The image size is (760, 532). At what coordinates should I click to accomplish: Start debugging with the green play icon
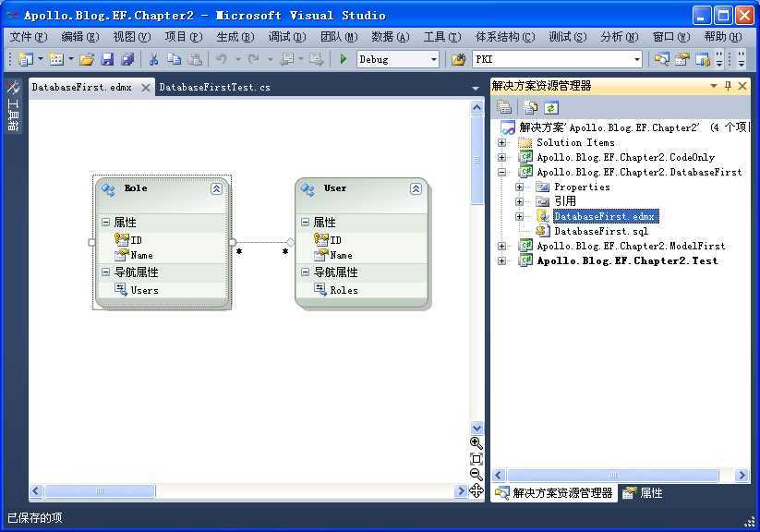pos(344,59)
